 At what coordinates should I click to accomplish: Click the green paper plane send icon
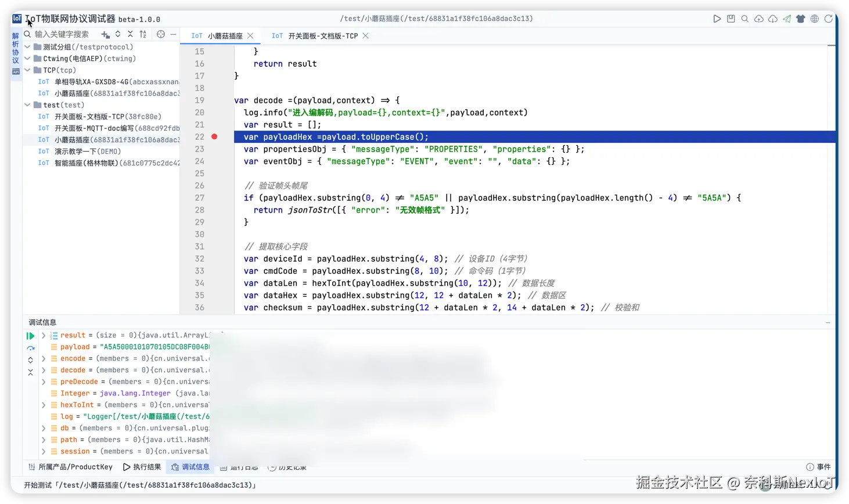click(787, 19)
